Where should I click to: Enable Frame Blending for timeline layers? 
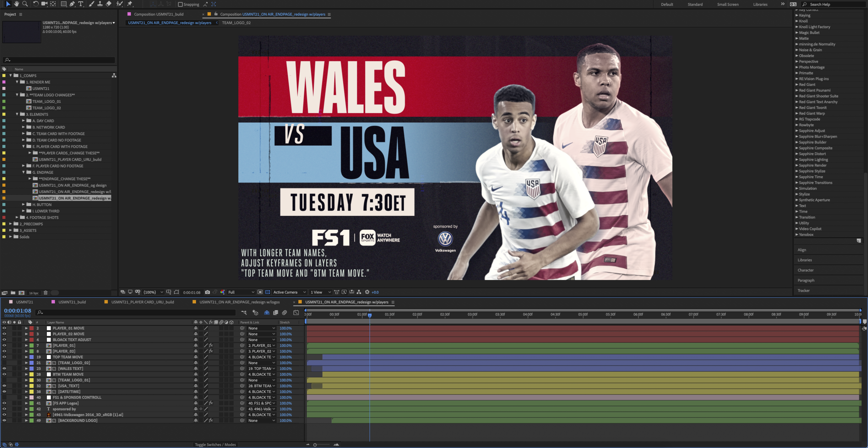coord(275,313)
